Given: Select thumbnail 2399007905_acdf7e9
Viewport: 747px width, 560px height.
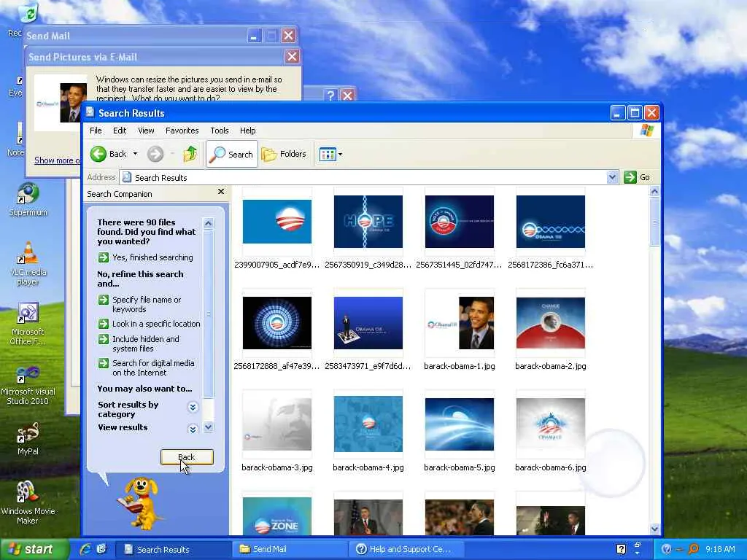Looking at the screenshot, I should click(x=276, y=222).
